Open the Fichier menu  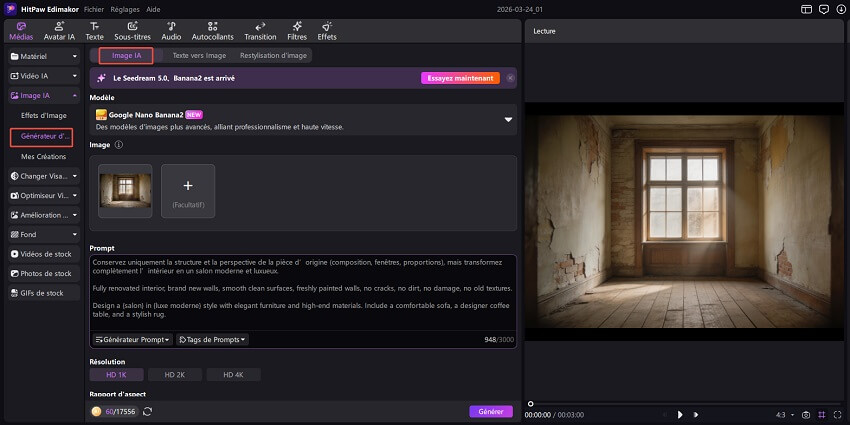point(95,8)
